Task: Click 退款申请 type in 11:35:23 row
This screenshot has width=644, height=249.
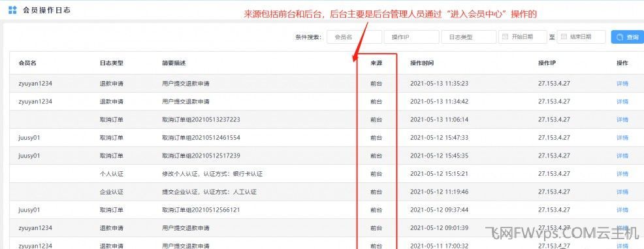Action: [111, 84]
